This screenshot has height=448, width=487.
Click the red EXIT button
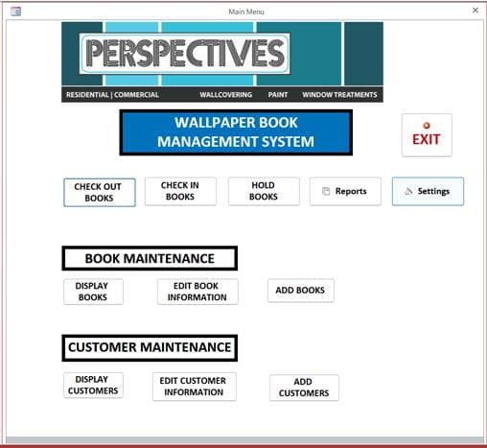(x=427, y=135)
